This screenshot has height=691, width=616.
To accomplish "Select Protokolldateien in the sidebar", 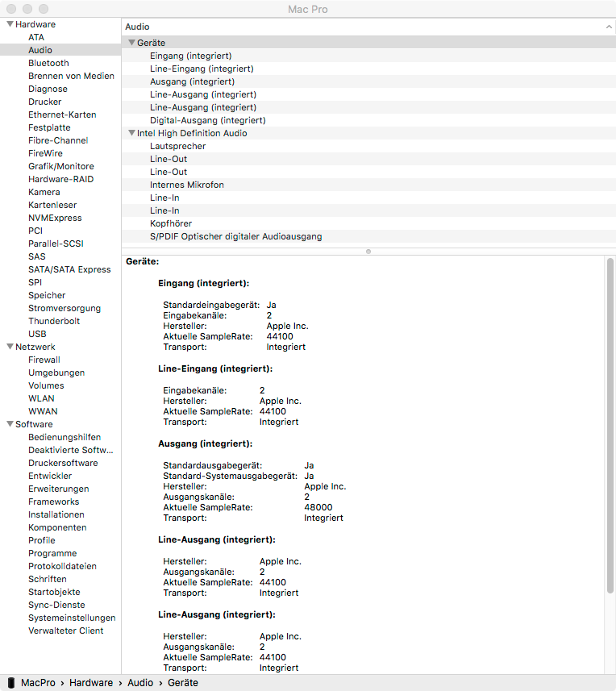I will [62, 566].
